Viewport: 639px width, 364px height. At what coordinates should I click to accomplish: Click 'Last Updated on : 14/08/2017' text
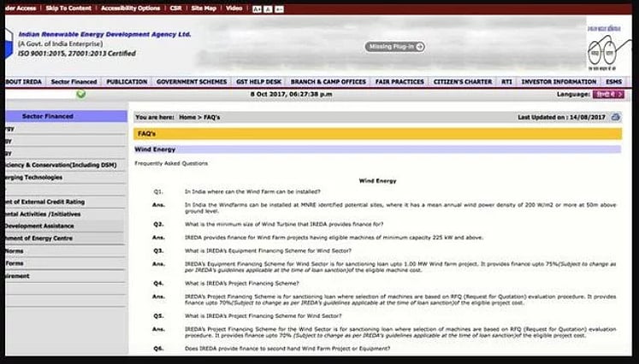coord(561,117)
